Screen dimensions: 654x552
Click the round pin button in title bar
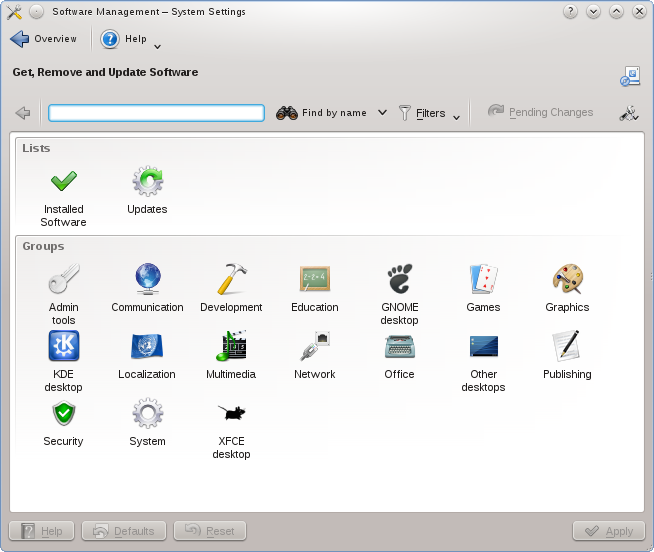pos(37,12)
